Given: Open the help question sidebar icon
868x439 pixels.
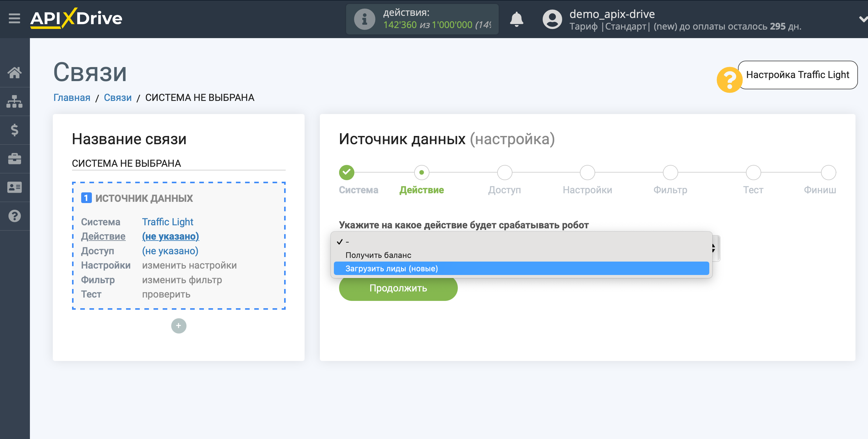Looking at the screenshot, I should (14, 216).
